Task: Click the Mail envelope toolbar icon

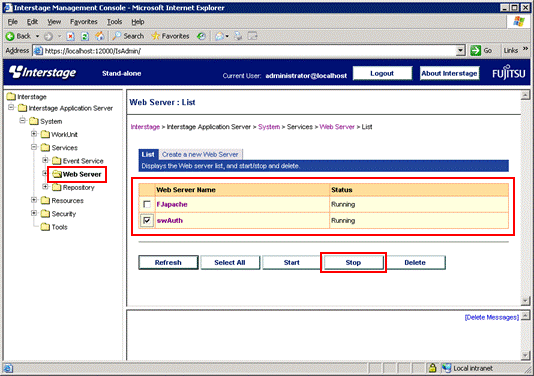Action: click(x=220, y=36)
